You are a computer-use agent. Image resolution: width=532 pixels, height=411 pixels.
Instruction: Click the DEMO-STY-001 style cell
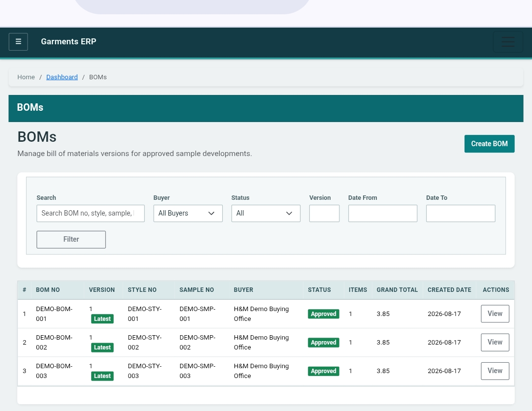click(144, 314)
